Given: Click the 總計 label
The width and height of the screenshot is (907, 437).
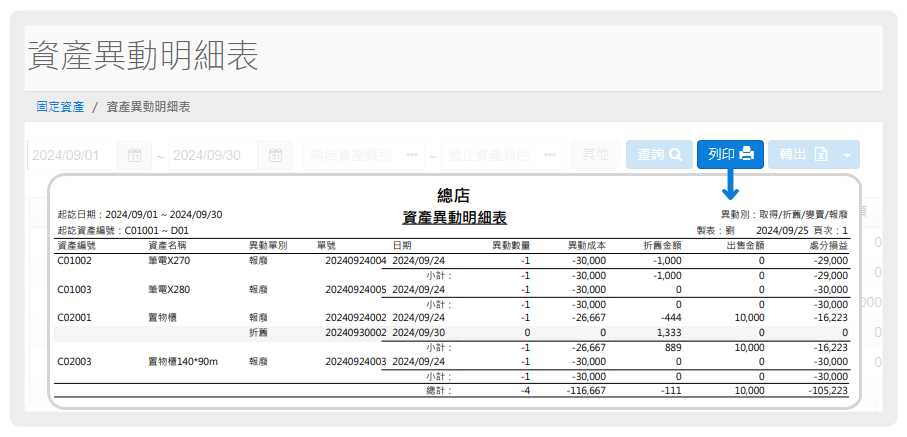Looking at the screenshot, I should click(x=438, y=391).
